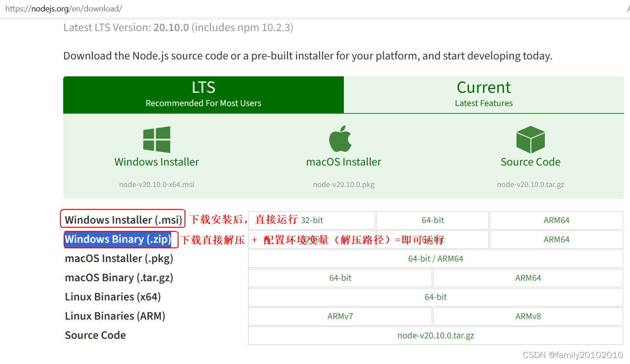
Task: Select the LTS Recommended tab
Action: coord(203,93)
